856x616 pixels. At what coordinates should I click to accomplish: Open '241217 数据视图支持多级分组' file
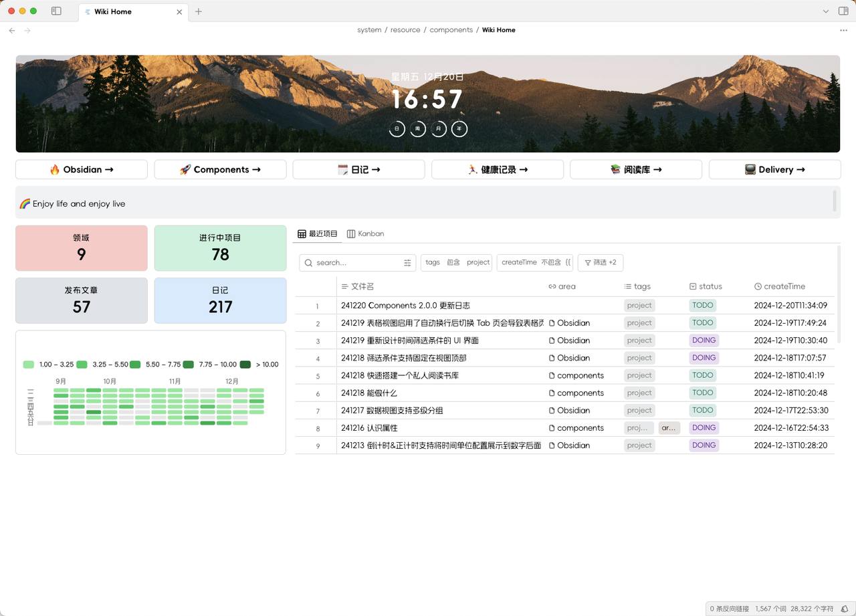click(392, 410)
